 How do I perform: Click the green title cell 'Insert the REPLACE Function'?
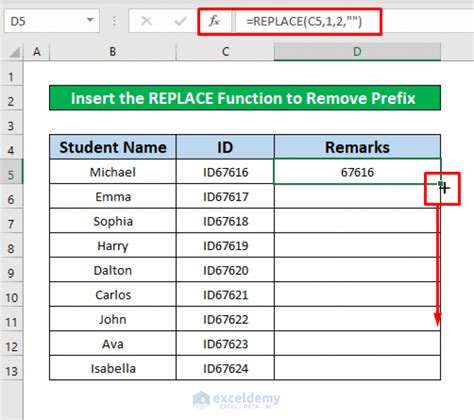point(245,98)
